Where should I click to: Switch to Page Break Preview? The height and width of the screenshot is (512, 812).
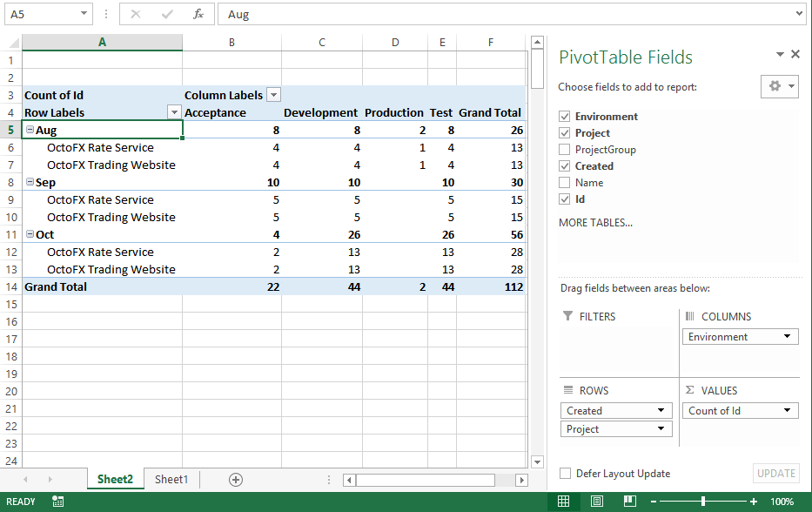pos(630,502)
